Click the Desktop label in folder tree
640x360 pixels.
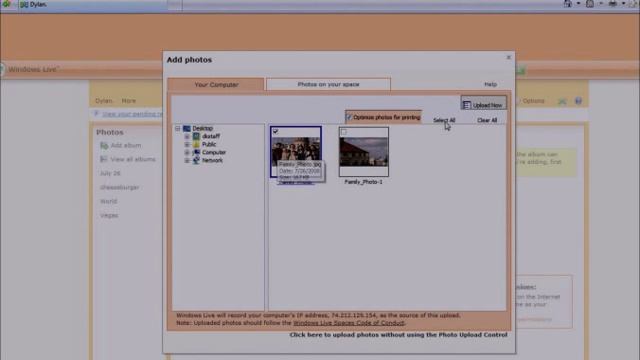click(202, 128)
